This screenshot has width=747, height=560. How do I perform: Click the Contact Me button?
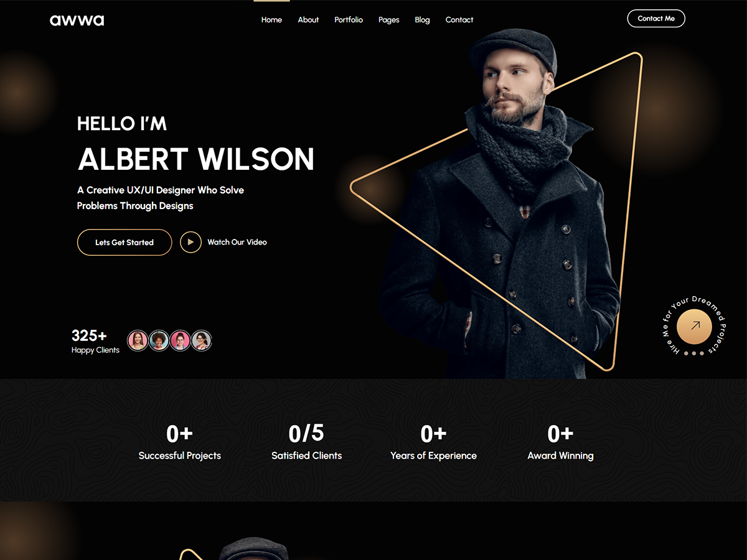click(656, 19)
